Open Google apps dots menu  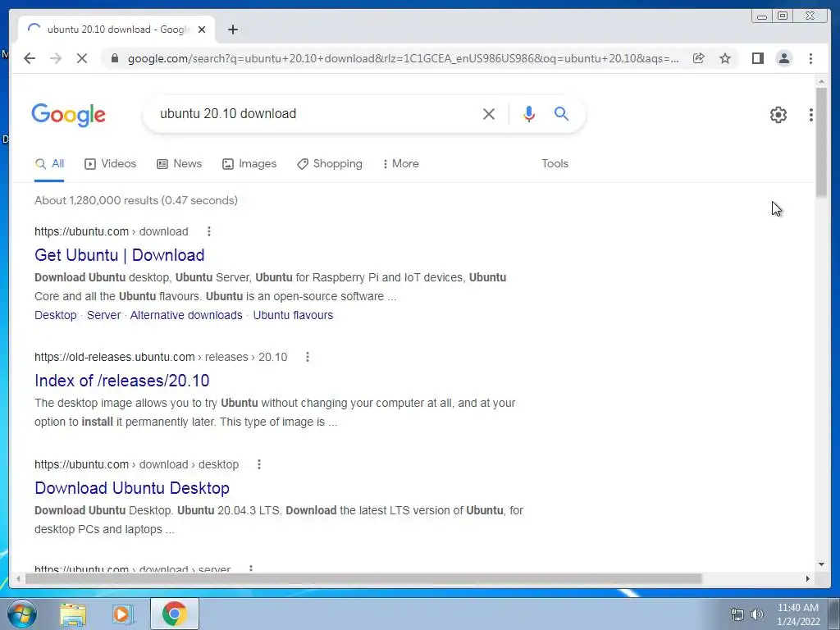pos(811,114)
